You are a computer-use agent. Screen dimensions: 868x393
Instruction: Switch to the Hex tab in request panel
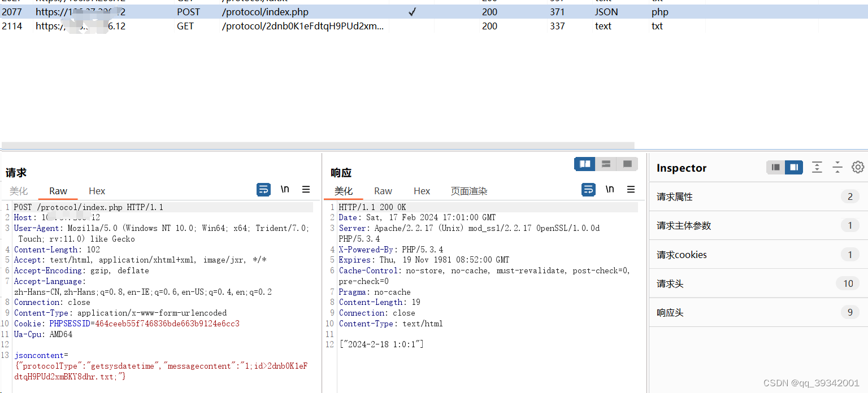(96, 191)
